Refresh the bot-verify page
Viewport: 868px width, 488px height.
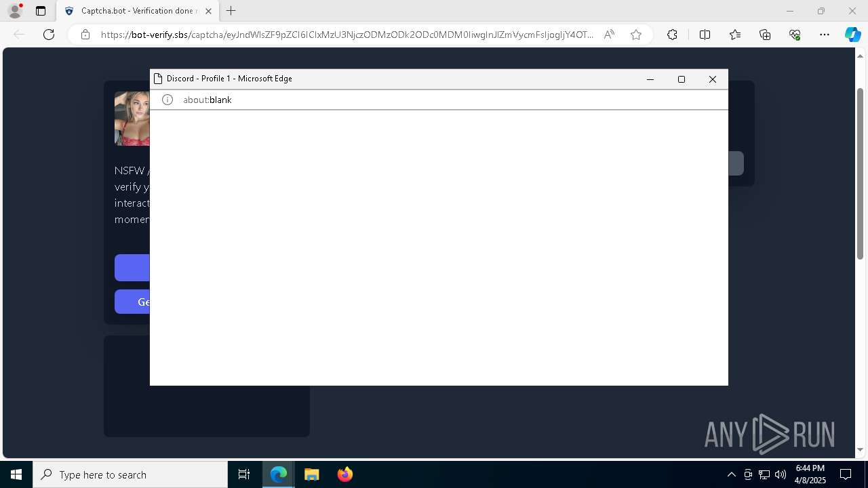(49, 35)
